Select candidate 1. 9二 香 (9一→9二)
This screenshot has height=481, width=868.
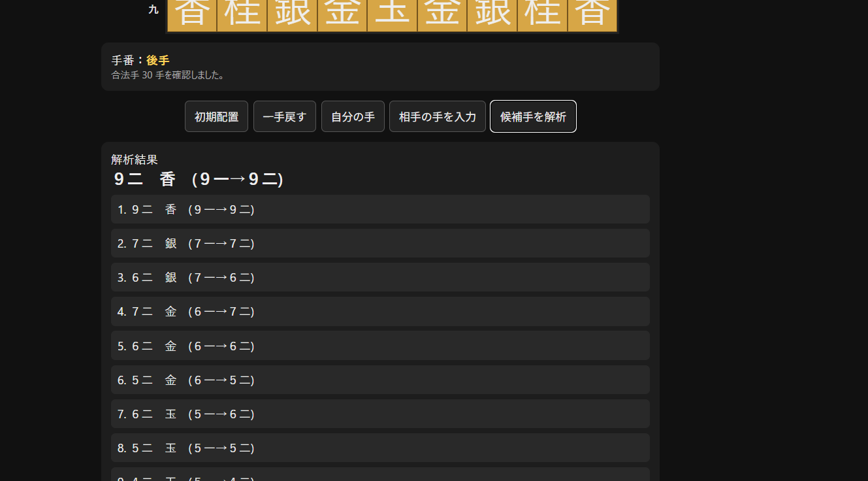(x=380, y=209)
